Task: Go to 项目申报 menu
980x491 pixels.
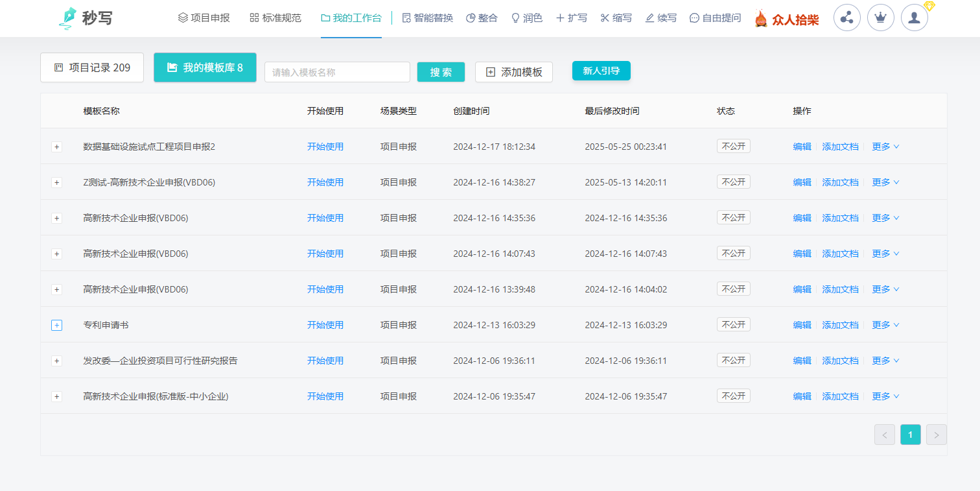Action: pyautogui.click(x=204, y=18)
